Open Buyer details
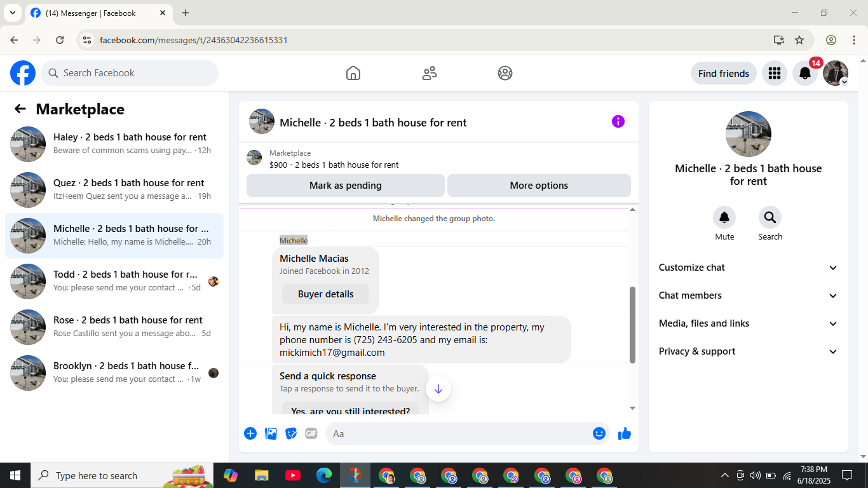 (x=325, y=294)
